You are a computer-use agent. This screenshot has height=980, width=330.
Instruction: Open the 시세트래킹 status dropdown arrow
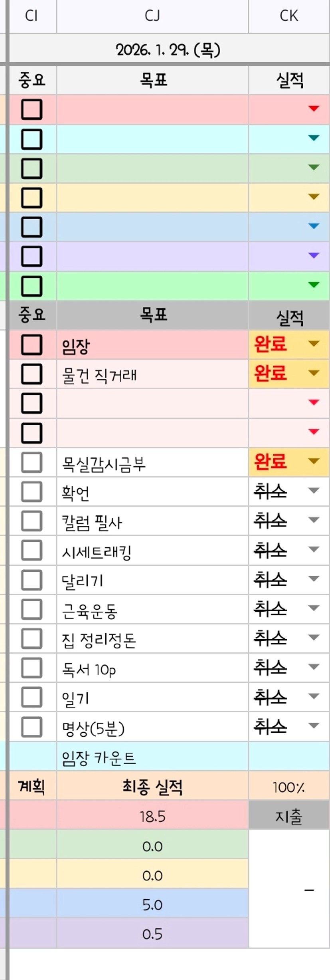[x=314, y=550]
